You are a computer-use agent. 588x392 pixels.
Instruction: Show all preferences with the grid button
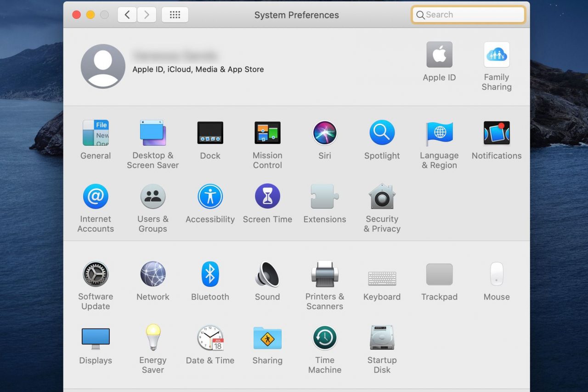(x=175, y=14)
